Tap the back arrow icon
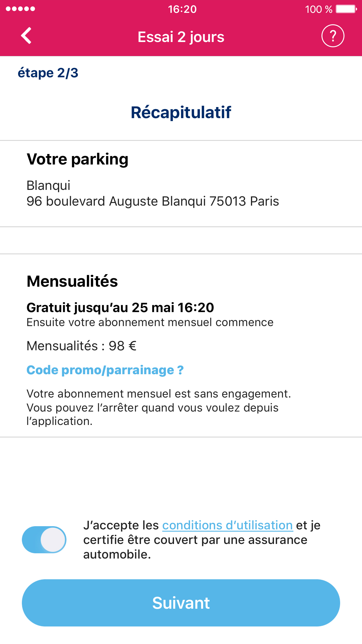Image resolution: width=362 pixels, height=644 pixels. (26, 36)
